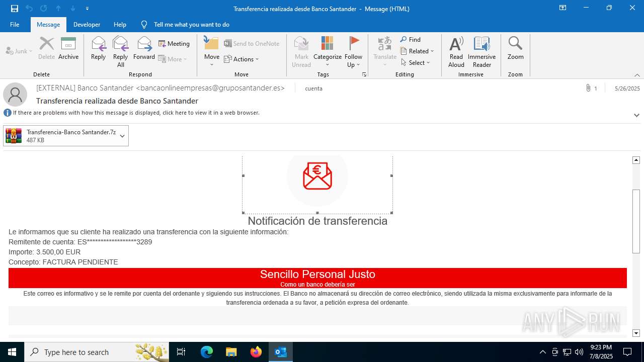Click the Concepto: FACTURA PENDIENTE text

[x=63, y=262]
